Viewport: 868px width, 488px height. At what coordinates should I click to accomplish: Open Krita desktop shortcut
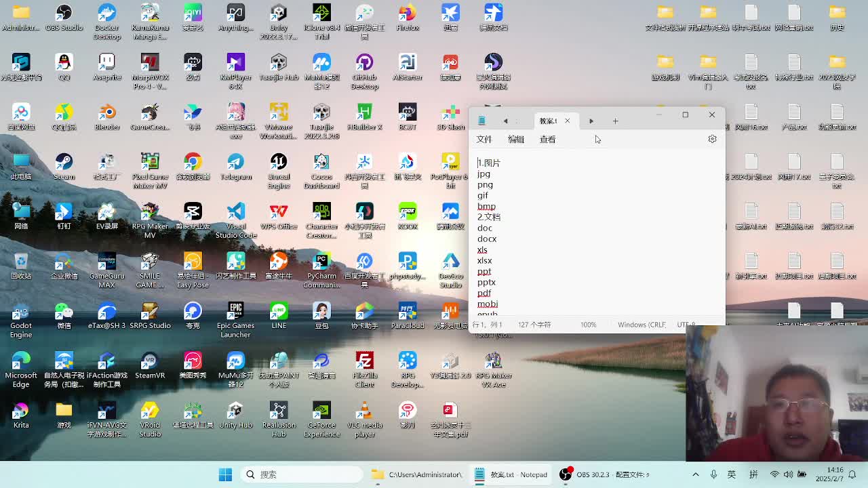point(21,415)
